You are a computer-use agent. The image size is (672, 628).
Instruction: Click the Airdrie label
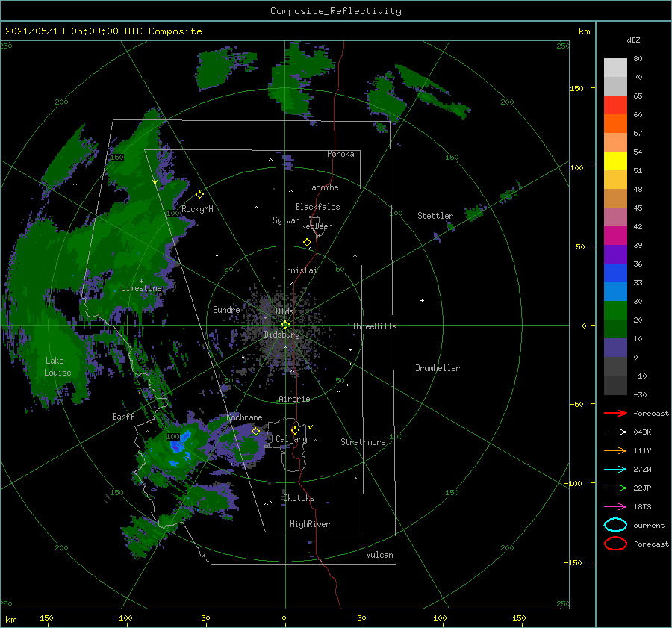(294, 399)
